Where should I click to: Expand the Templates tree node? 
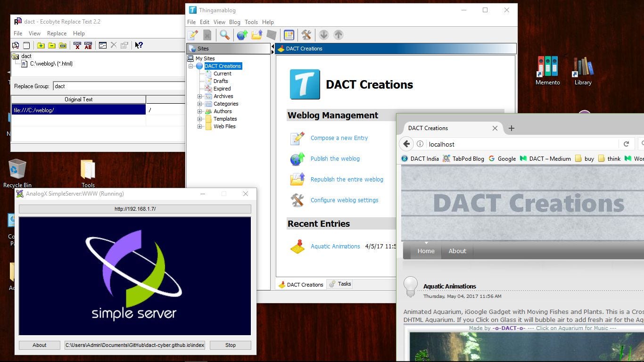click(x=199, y=119)
